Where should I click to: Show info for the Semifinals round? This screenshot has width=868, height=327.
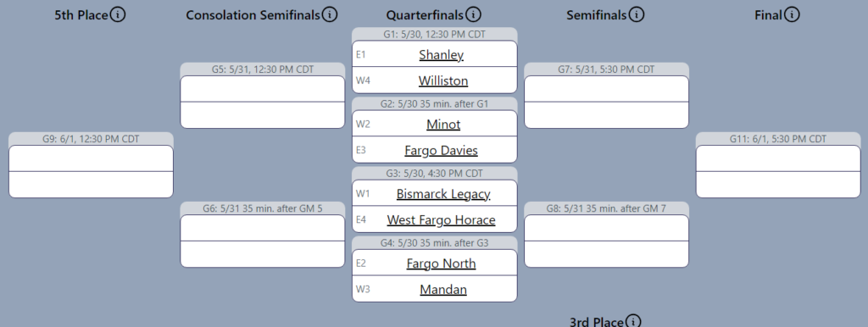click(x=637, y=14)
